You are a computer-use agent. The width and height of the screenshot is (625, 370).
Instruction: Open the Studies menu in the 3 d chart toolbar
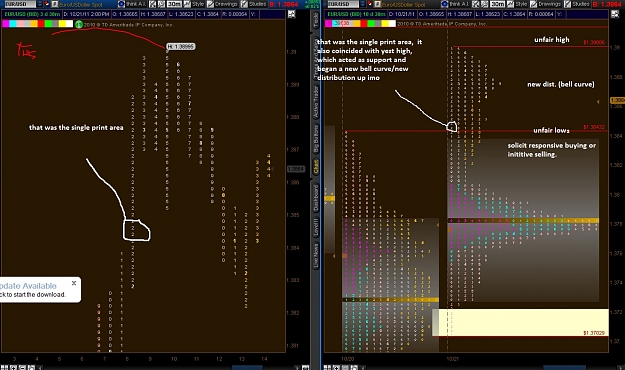coord(257,4)
